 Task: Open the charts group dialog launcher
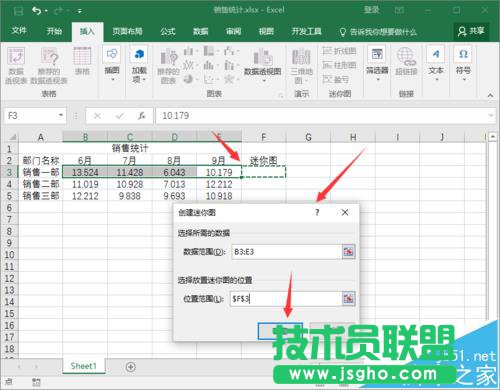281,95
